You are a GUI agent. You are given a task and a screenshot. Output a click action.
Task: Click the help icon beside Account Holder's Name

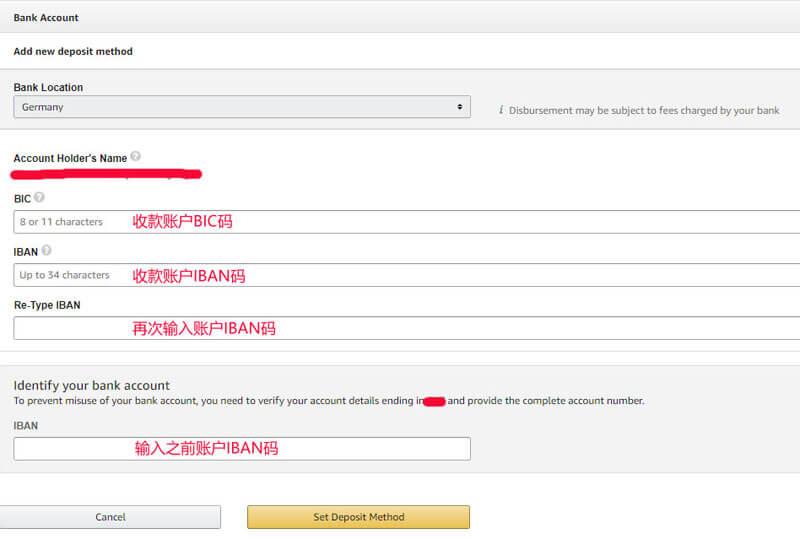pos(135,156)
